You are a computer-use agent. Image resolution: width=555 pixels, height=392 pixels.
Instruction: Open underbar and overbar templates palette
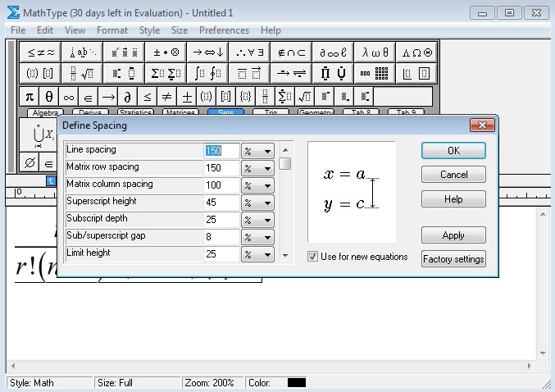(x=249, y=73)
